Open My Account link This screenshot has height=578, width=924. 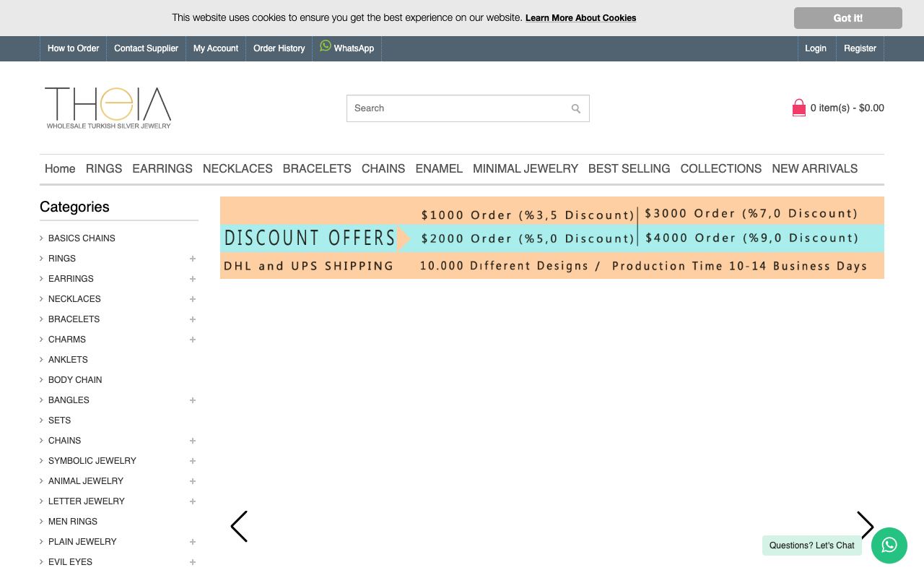click(x=216, y=48)
